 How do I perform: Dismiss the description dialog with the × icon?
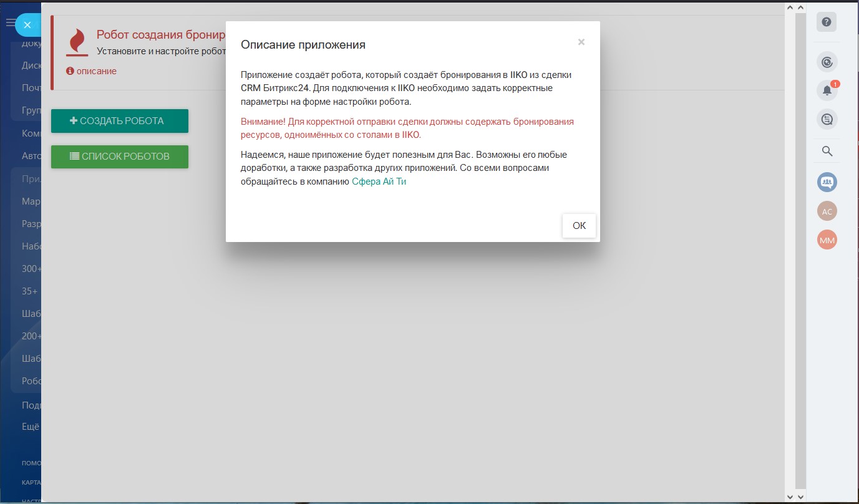pyautogui.click(x=581, y=42)
